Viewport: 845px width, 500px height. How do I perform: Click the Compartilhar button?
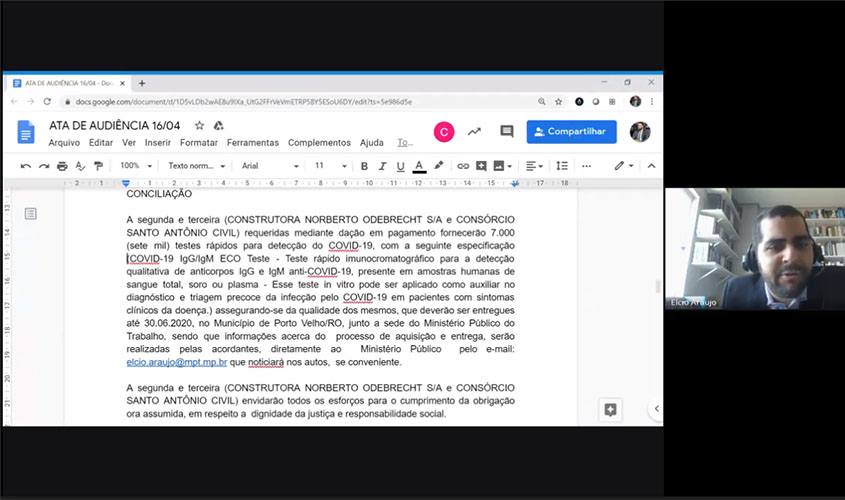pyautogui.click(x=571, y=131)
